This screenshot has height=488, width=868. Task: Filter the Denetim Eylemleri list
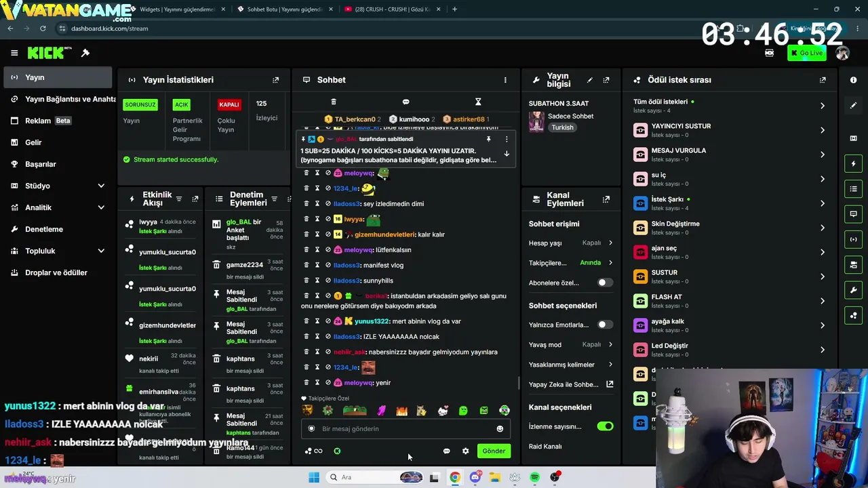click(274, 199)
